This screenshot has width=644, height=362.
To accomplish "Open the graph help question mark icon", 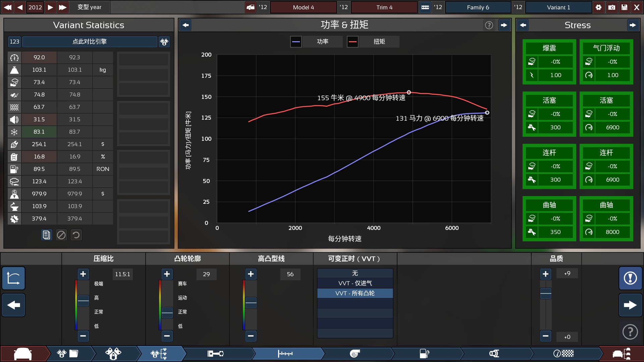I will [x=489, y=25].
